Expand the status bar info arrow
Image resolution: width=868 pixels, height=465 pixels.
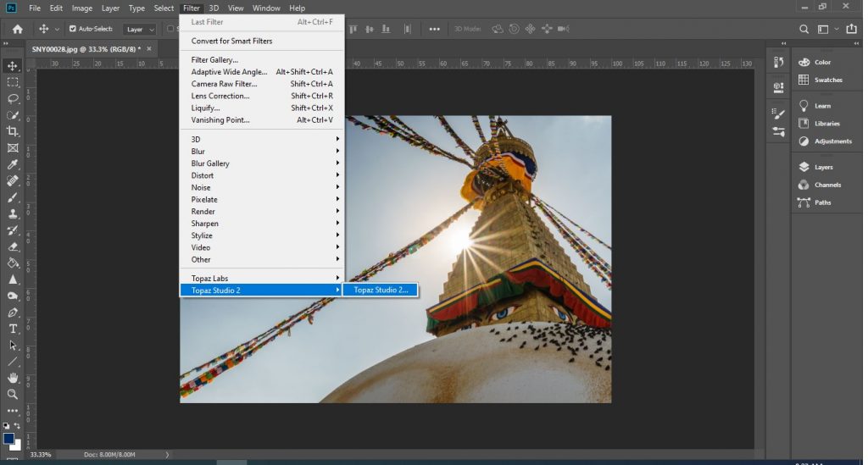pyautogui.click(x=167, y=455)
